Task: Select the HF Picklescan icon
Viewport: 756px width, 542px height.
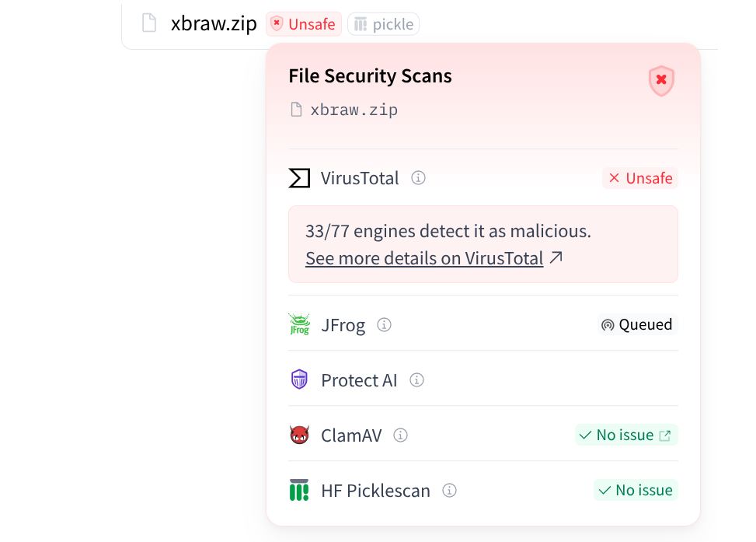Action: click(x=299, y=490)
